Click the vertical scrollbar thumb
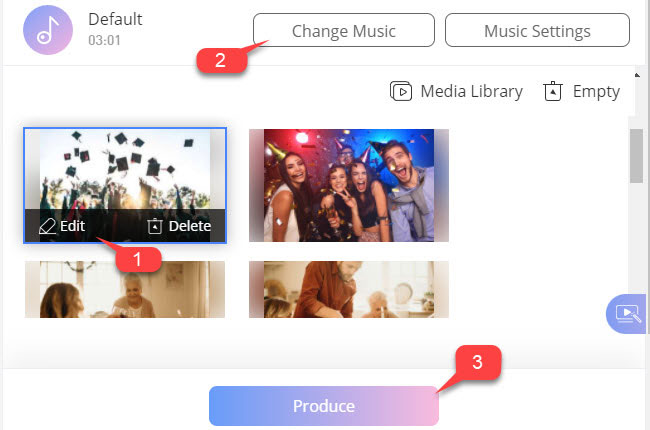Viewport: 650px width, 430px height. pyautogui.click(x=636, y=156)
